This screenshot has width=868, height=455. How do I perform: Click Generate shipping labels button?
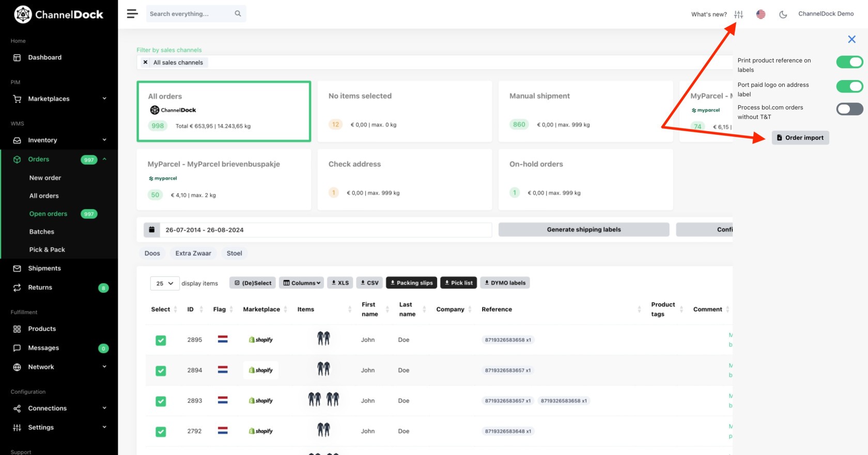coord(584,230)
